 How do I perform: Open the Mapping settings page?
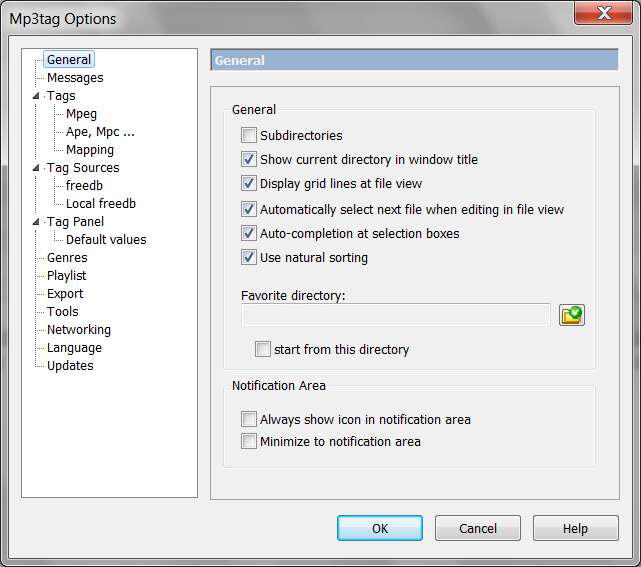point(90,150)
